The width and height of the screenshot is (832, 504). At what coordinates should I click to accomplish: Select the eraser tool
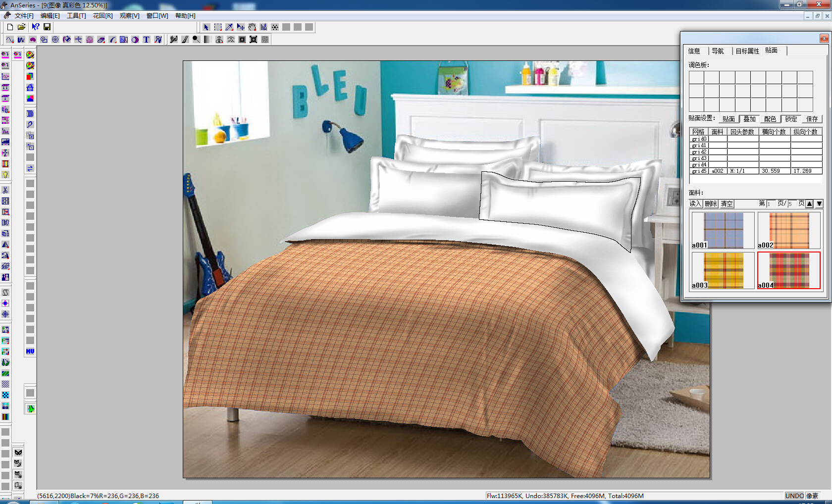click(x=101, y=40)
